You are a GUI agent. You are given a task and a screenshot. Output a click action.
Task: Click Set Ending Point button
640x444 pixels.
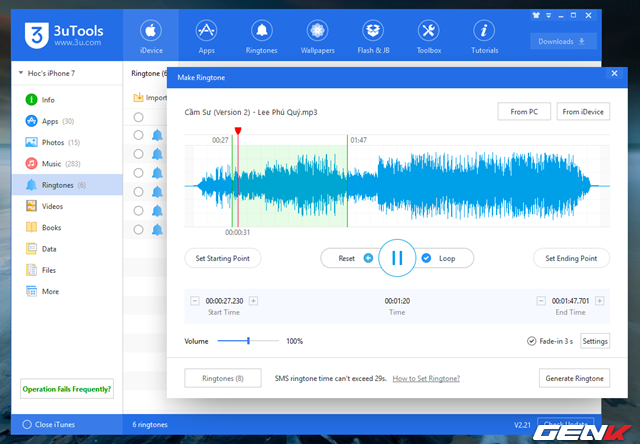[x=571, y=258]
